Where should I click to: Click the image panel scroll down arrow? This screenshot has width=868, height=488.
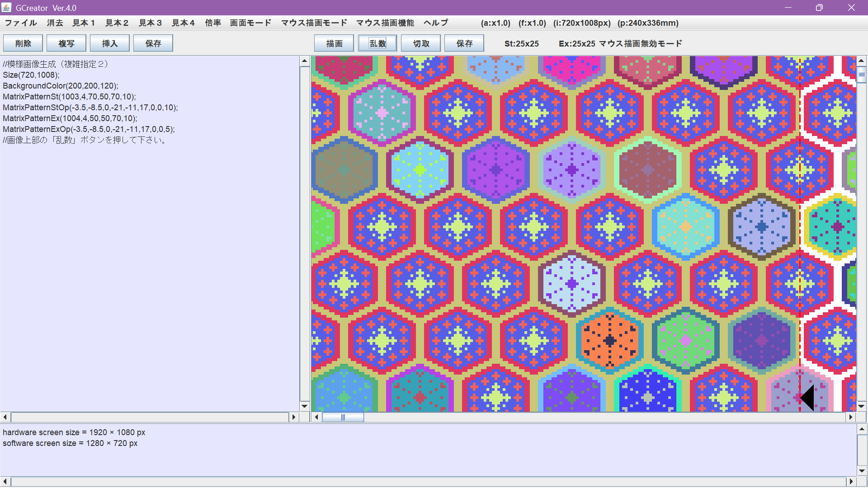coord(861,406)
